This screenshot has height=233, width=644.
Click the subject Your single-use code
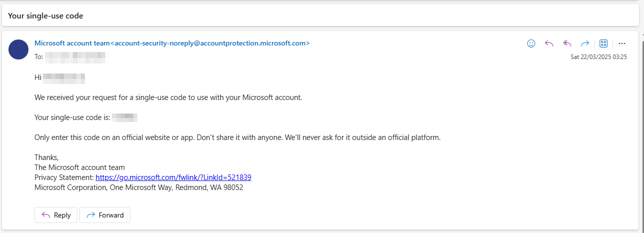45,16
